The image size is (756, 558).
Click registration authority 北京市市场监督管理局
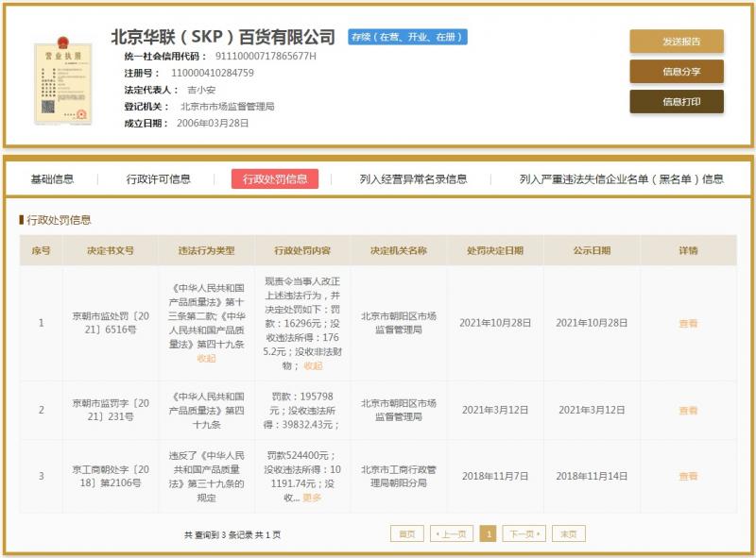coord(227,107)
